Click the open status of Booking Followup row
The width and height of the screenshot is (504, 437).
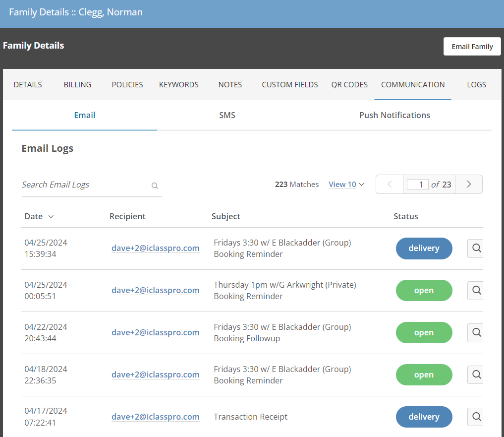[x=424, y=333]
